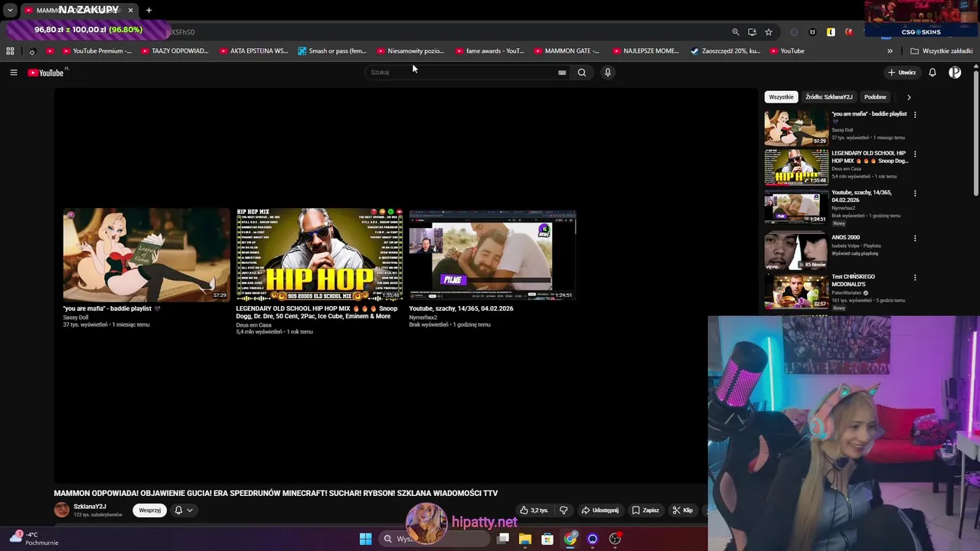This screenshot has height=551, width=980.
Task: Dislike the video
Action: pos(563,510)
